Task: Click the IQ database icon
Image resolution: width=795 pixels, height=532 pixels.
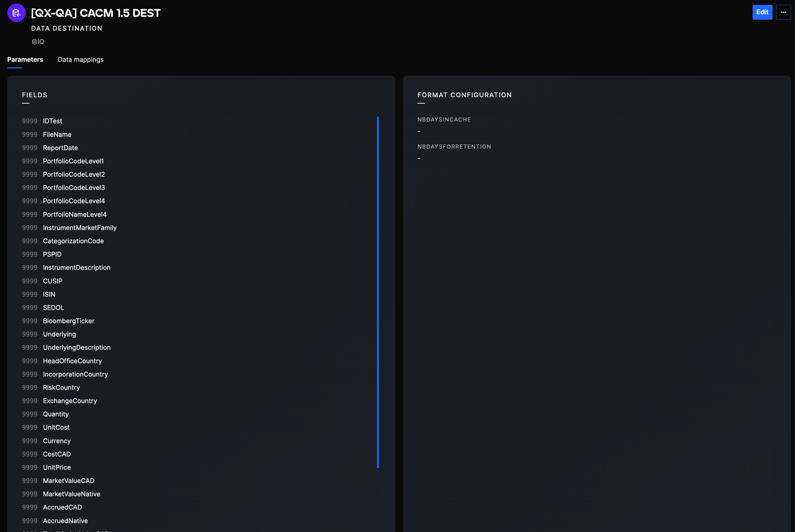Action: (x=34, y=42)
